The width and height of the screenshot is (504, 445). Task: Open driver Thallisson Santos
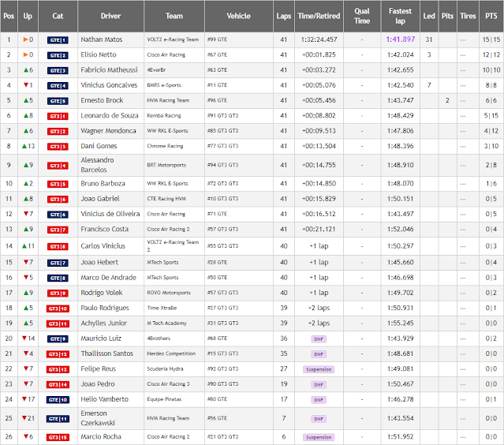click(x=106, y=353)
